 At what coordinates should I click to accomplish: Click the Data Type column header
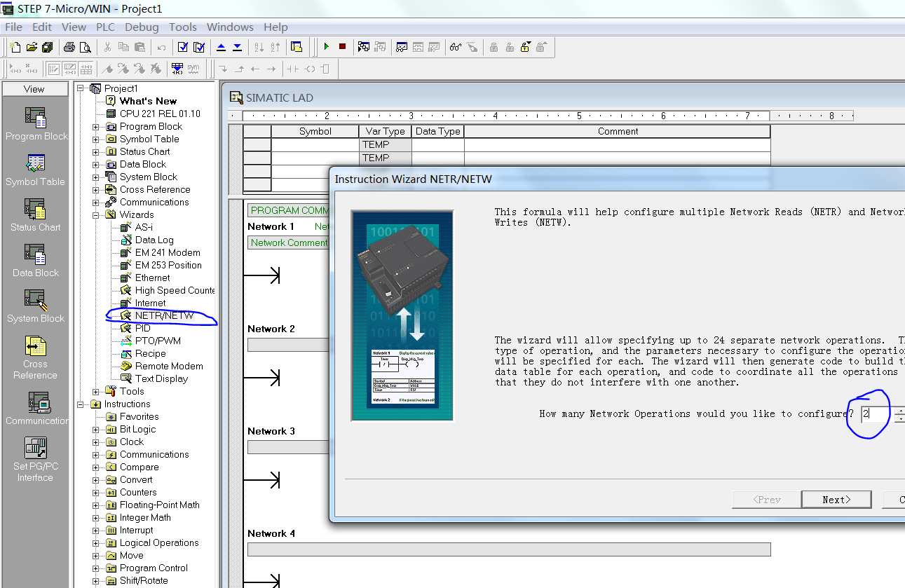437,131
